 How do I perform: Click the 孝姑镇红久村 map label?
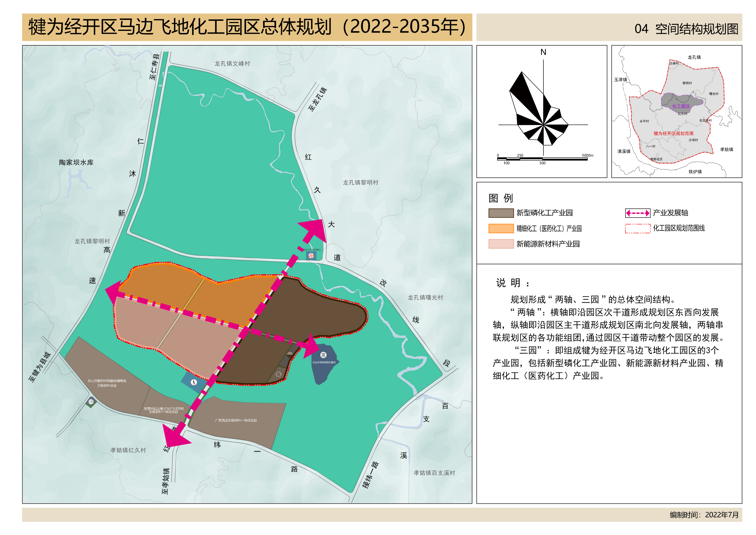(x=128, y=450)
